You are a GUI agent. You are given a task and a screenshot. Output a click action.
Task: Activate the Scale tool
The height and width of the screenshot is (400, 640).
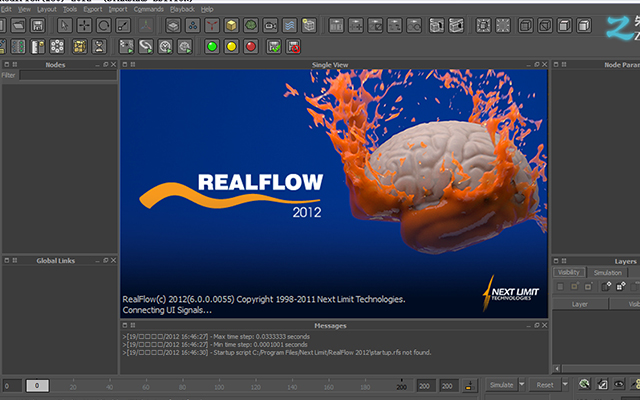123,25
